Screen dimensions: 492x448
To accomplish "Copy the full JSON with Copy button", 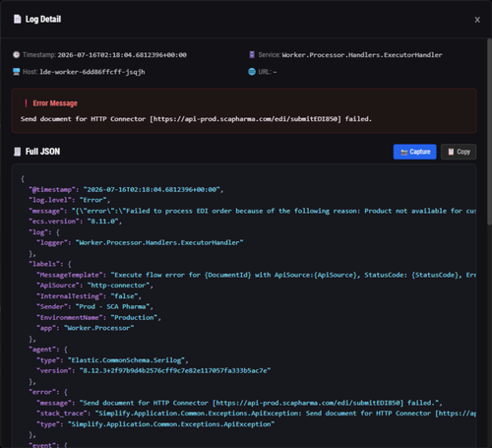I will click(x=459, y=152).
